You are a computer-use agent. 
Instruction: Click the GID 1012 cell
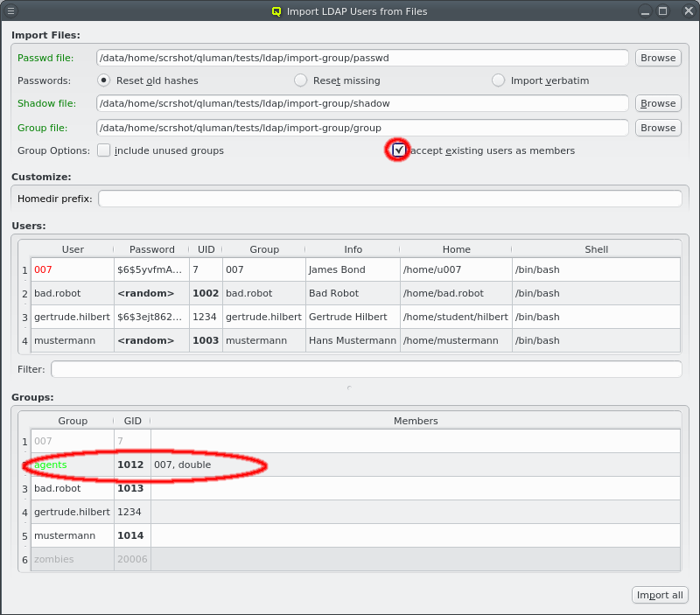(133, 465)
